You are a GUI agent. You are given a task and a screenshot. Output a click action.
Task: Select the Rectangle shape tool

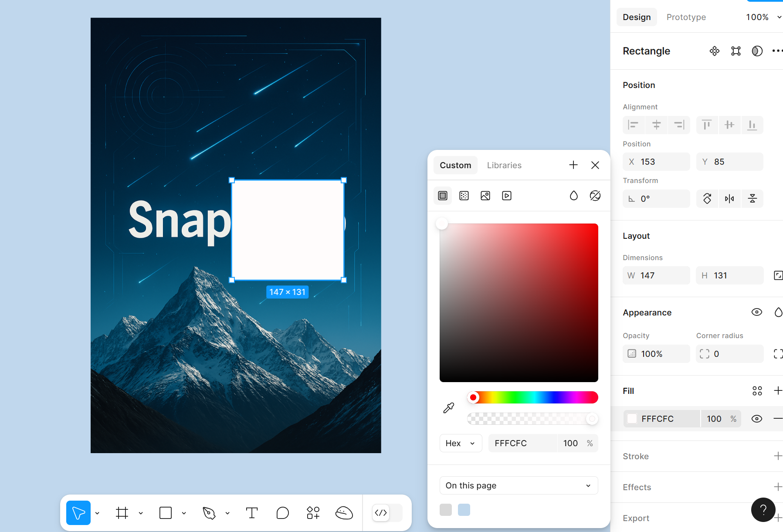(x=166, y=513)
